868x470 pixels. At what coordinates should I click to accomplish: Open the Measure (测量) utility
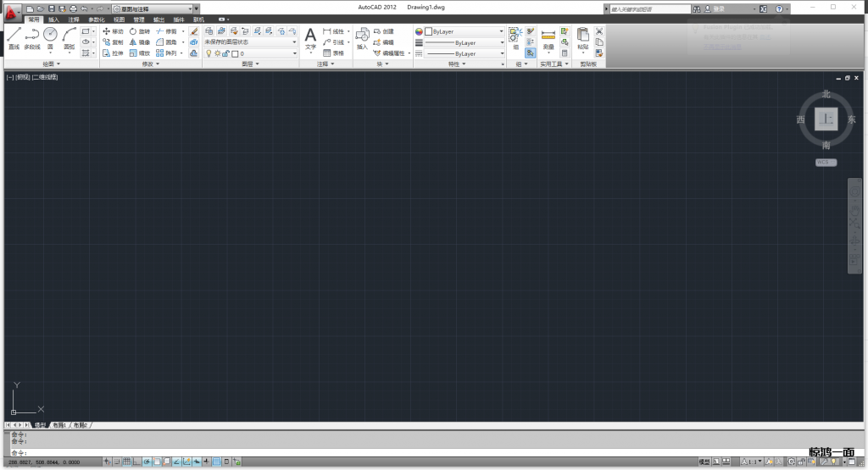pos(548,38)
